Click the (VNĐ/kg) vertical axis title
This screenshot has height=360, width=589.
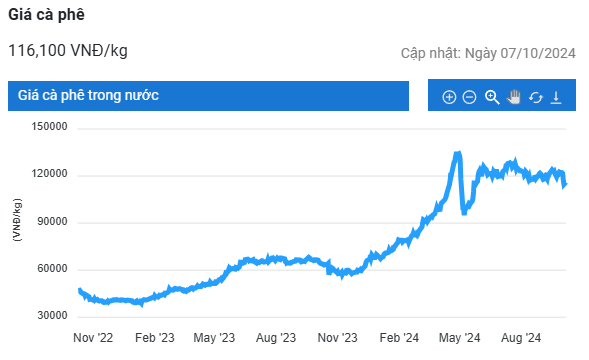[17, 220]
